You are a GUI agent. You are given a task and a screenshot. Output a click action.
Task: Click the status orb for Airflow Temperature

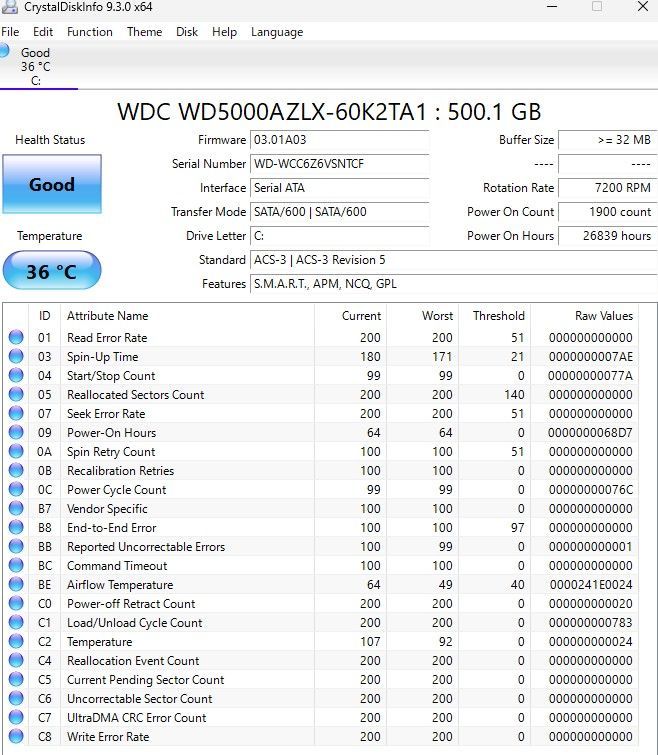16,585
